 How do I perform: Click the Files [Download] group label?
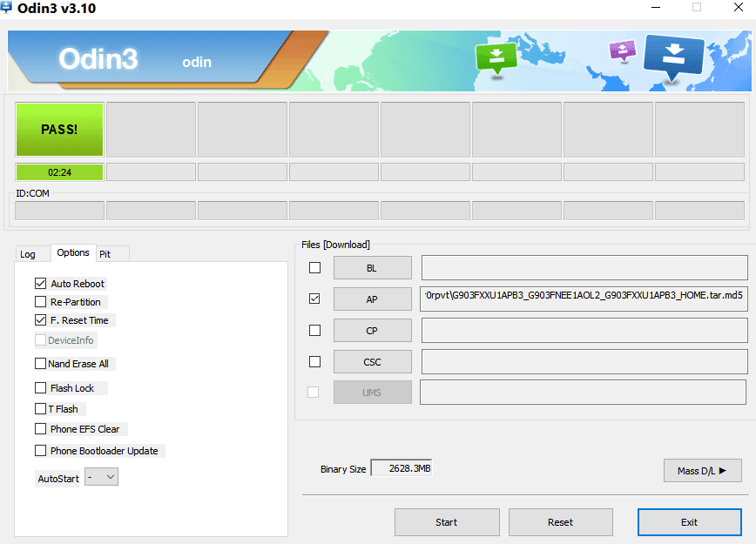click(x=335, y=245)
